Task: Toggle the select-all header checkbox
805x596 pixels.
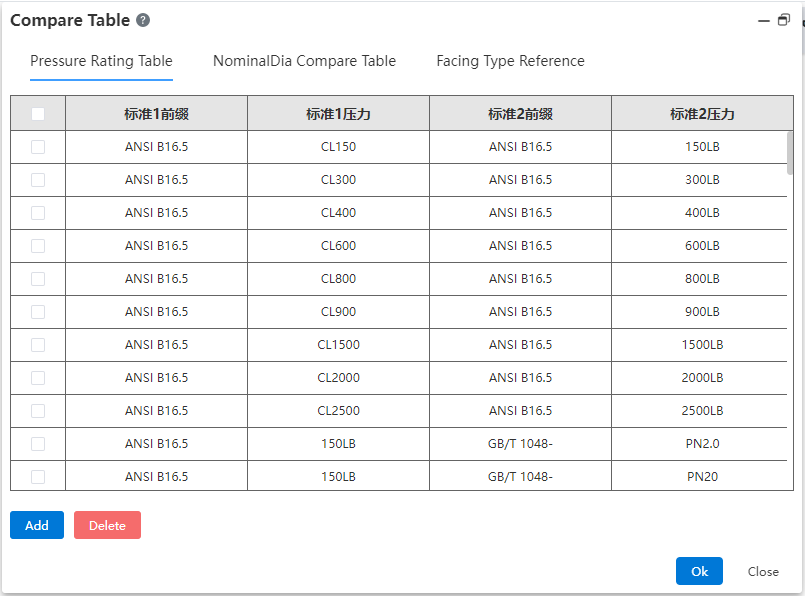Action: [x=38, y=113]
